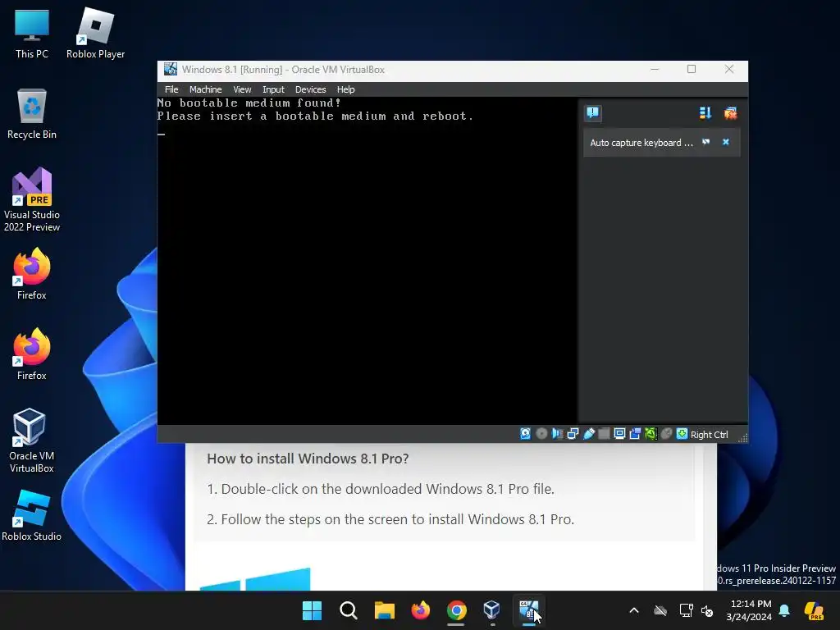Select Roblox Player desktop shortcut
The image size is (840, 630).
pyautogui.click(x=95, y=34)
